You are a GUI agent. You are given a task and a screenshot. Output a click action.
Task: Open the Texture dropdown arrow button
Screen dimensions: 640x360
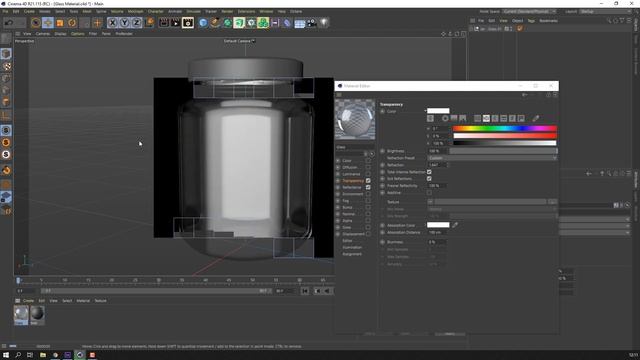point(430,202)
